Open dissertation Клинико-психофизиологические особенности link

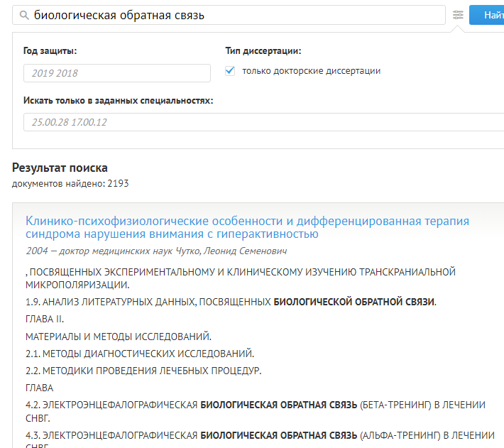click(x=247, y=227)
